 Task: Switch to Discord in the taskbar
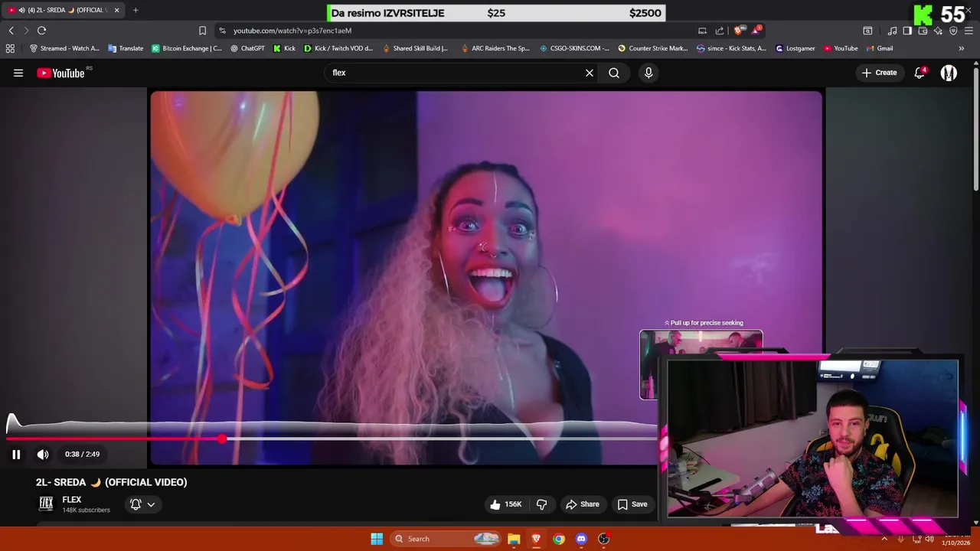click(x=581, y=539)
